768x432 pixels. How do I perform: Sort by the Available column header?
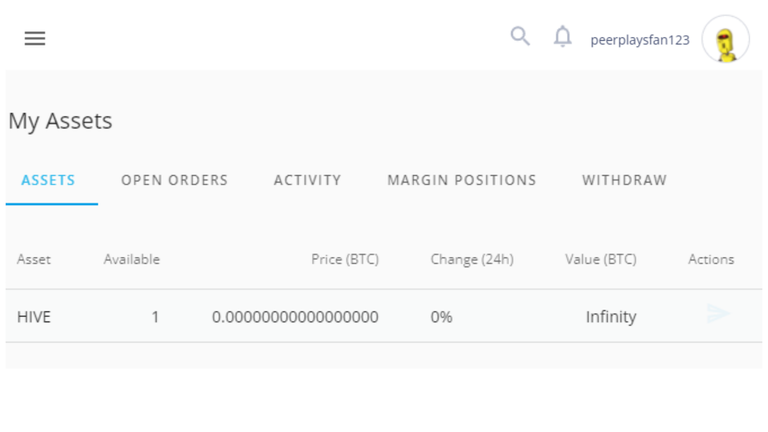[x=132, y=259]
